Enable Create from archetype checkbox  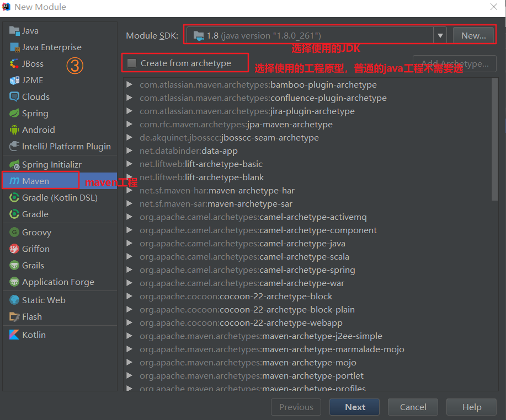pos(132,63)
